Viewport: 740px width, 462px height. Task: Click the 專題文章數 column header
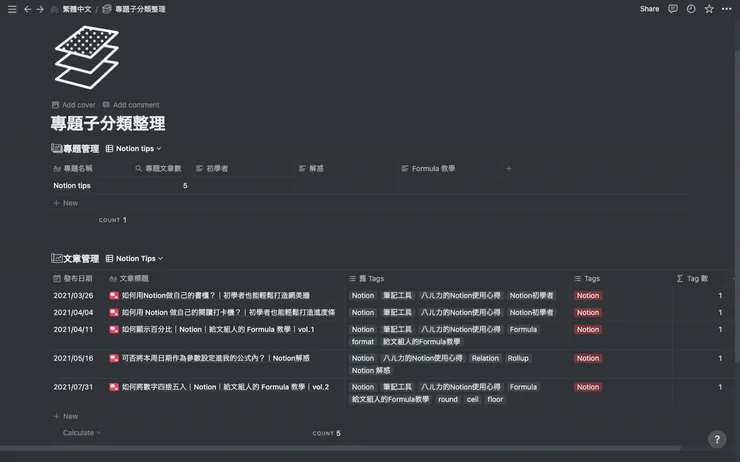(159, 168)
